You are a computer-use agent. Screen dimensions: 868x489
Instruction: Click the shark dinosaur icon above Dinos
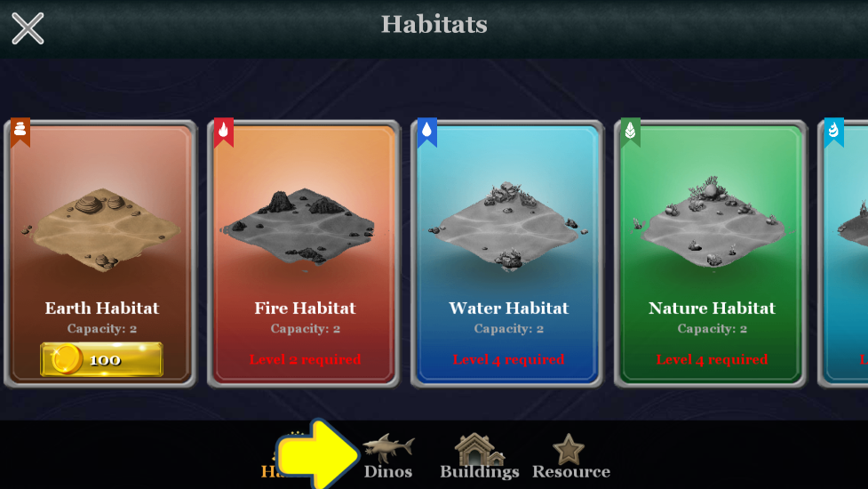coord(388,447)
